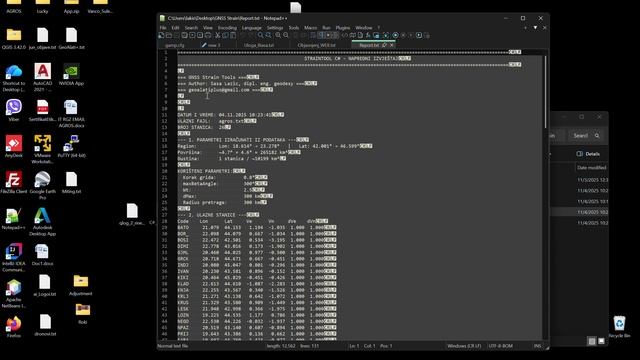Open the Recycle Bin on the desktop
The height and width of the screenshot is (360, 640).
tap(619, 327)
